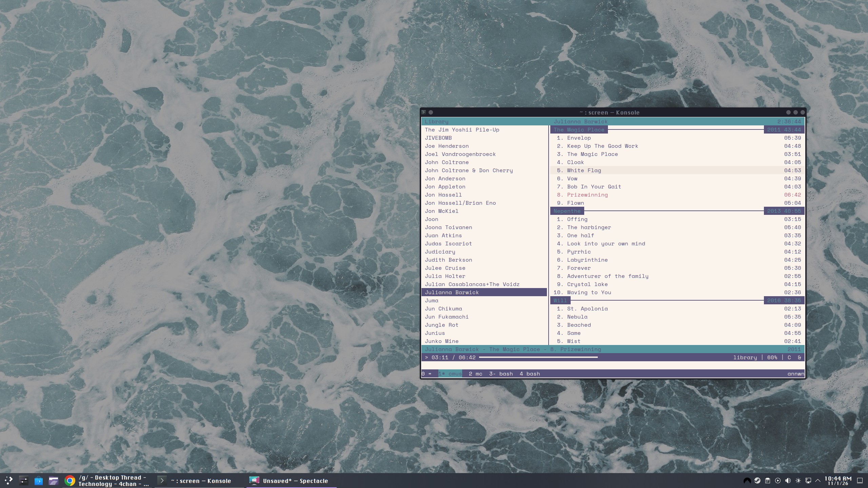This screenshot has width=868, height=488.
Task: Click the Nepenthe album header
Action: tap(567, 211)
